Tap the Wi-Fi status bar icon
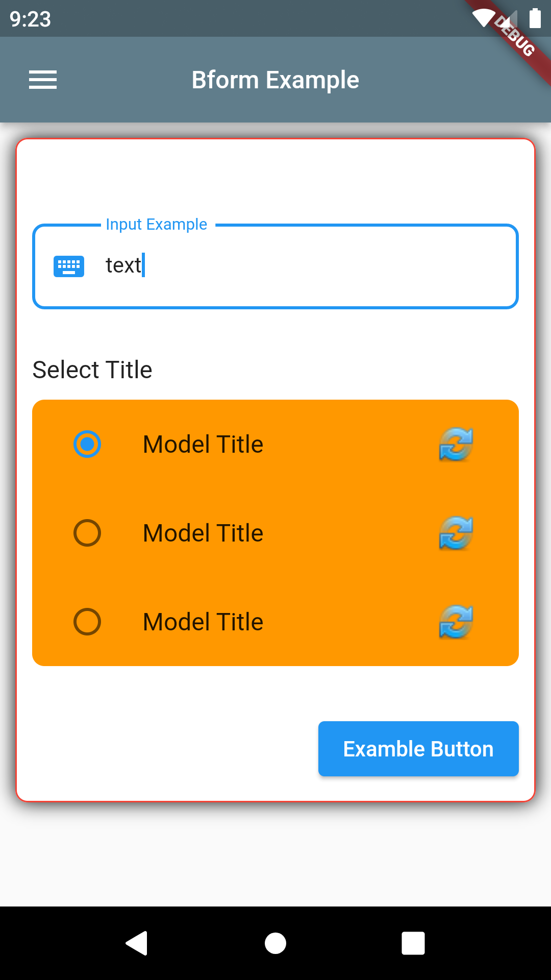Viewport: 551px width, 980px height. 485,18
